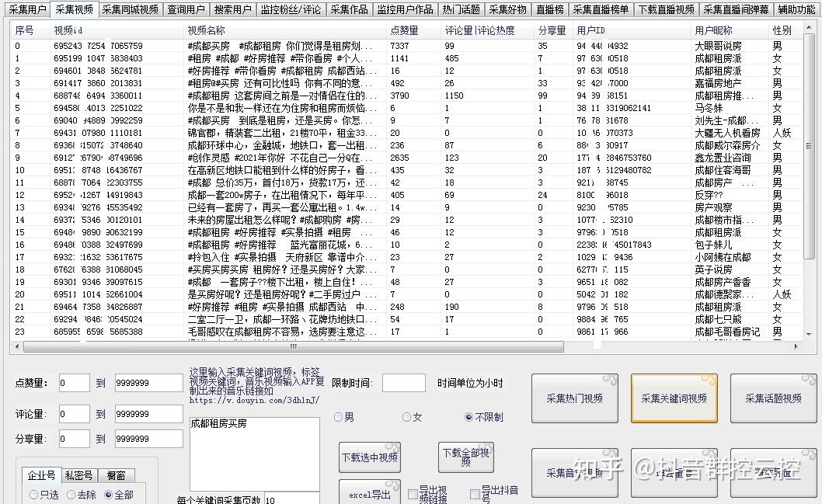Select the row of user 大疆无人机看房
This screenshot has width=822, height=504.
pyautogui.click(x=407, y=133)
